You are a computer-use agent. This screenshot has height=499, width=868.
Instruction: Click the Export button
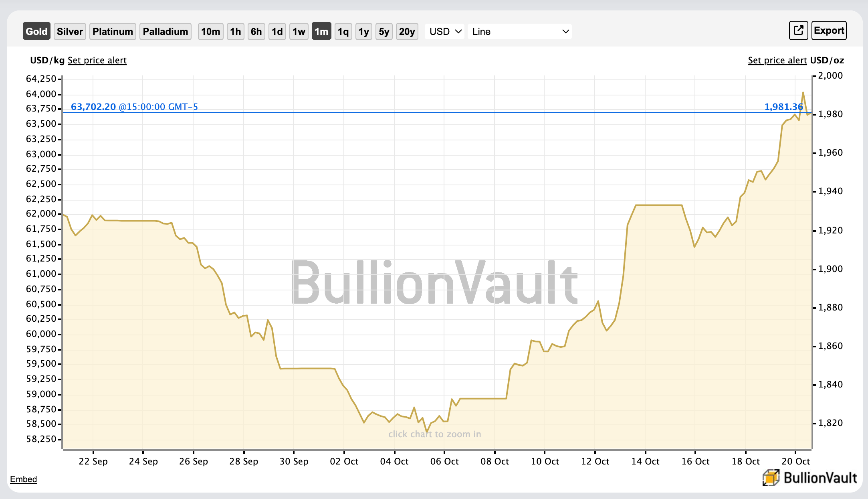829,30
